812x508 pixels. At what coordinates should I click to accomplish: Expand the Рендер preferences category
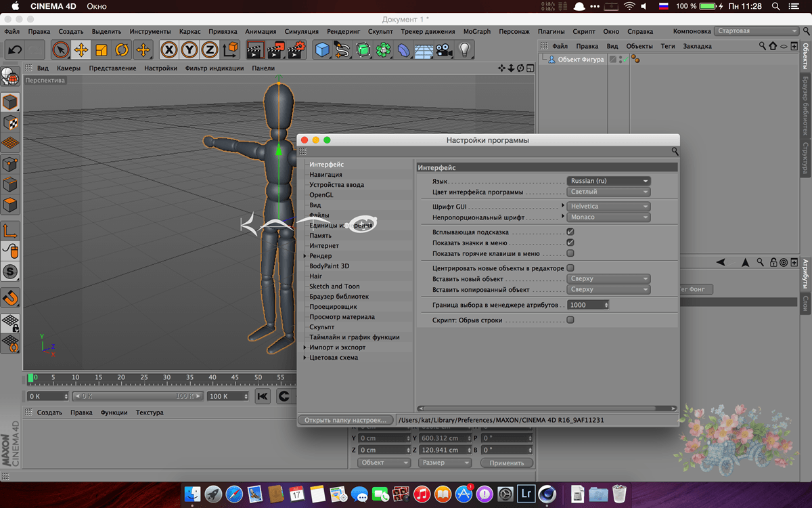pyautogui.click(x=305, y=256)
